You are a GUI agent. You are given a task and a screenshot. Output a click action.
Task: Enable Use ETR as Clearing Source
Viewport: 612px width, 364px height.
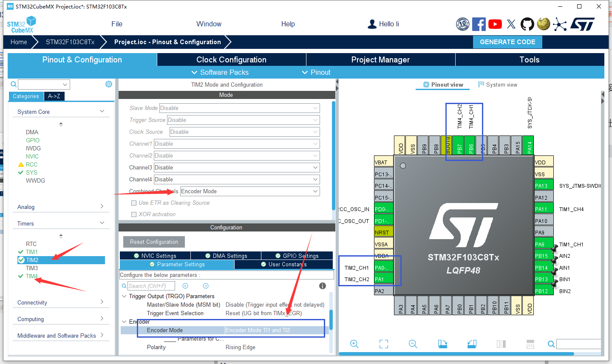click(x=134, y=203)
